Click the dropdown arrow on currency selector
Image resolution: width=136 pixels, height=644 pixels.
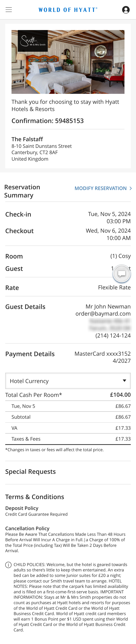pyautogui.click(x=125, y=380)
